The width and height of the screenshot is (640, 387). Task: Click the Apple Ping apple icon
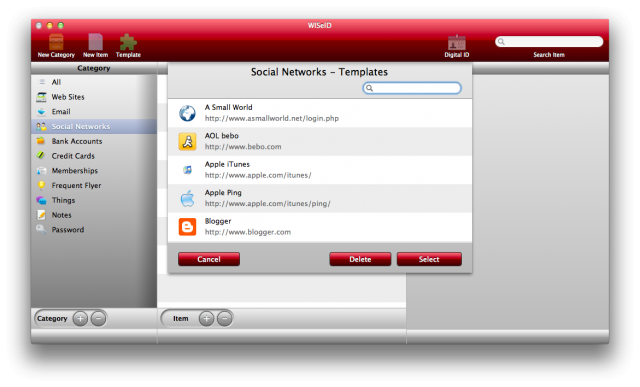coord(187,198)
